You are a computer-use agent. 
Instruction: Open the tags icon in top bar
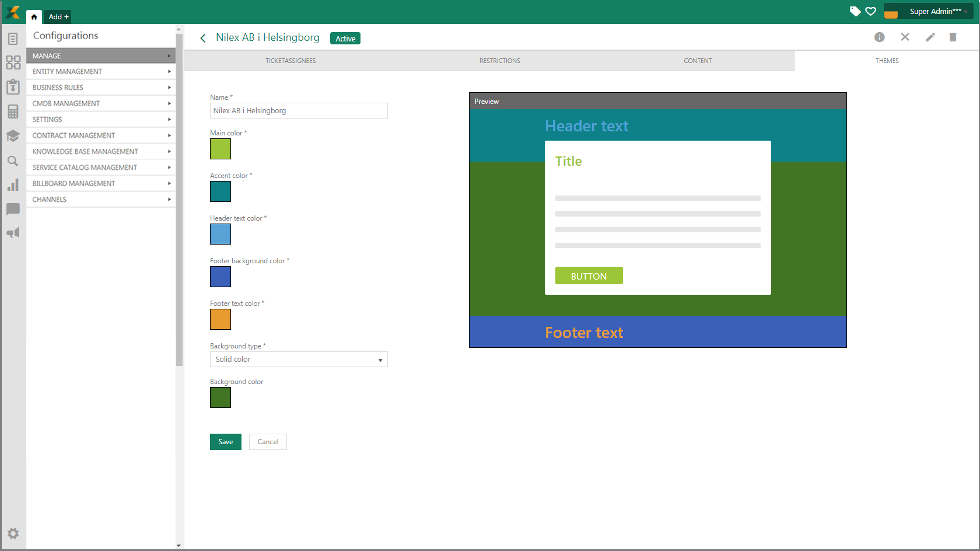click(x=855, y=11)
